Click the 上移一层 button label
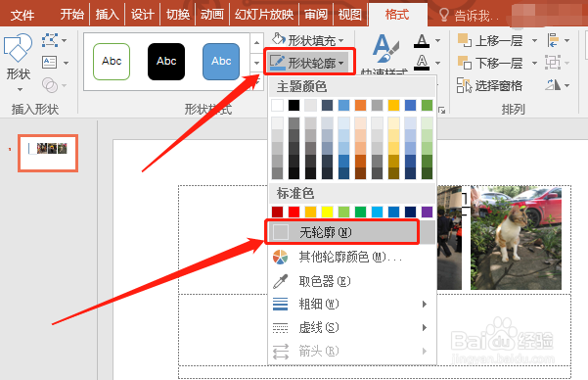Image resolution: width=588 pixels, height=380 pixels. 499,40
